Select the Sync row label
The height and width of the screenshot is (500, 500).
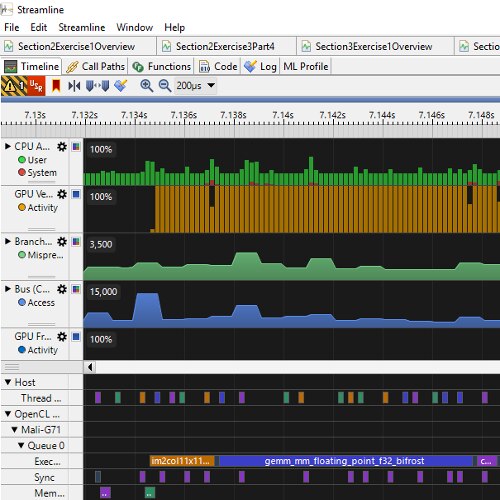44,477
